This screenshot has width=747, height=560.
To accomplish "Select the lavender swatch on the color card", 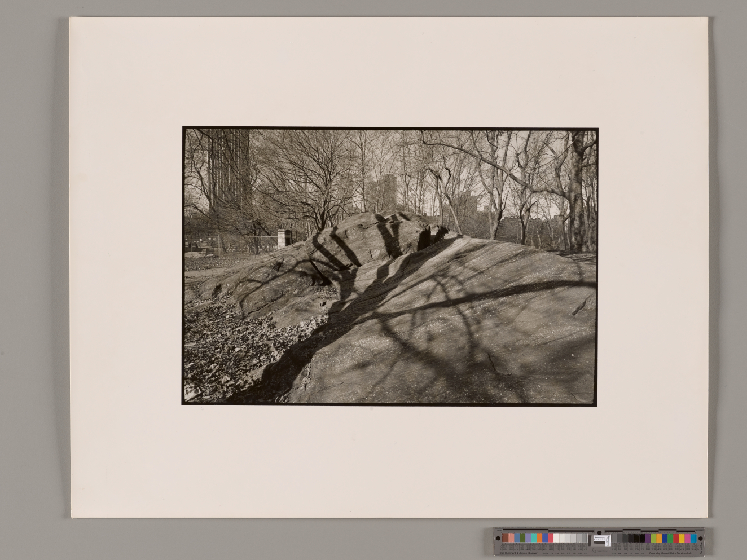I will coord(528,538).
